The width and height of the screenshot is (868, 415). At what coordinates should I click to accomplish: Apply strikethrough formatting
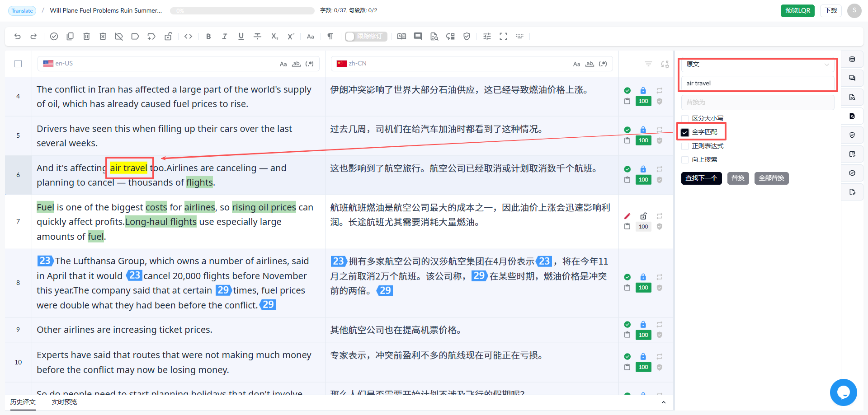257,37
